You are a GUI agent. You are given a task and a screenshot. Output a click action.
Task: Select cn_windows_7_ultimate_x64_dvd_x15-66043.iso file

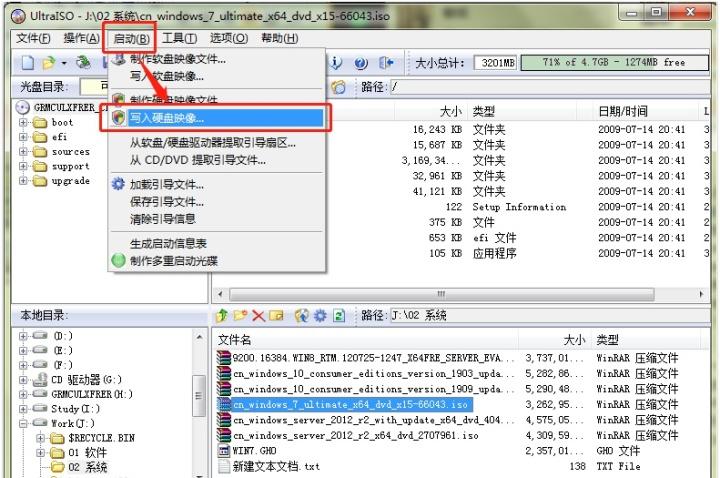click(x=344, y=405)
